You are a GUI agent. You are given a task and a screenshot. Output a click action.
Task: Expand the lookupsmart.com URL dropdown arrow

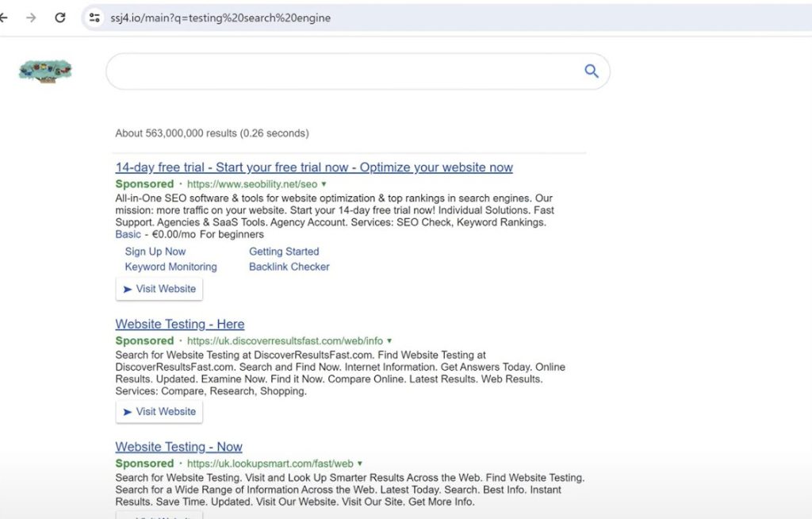(x=360, y=463)
